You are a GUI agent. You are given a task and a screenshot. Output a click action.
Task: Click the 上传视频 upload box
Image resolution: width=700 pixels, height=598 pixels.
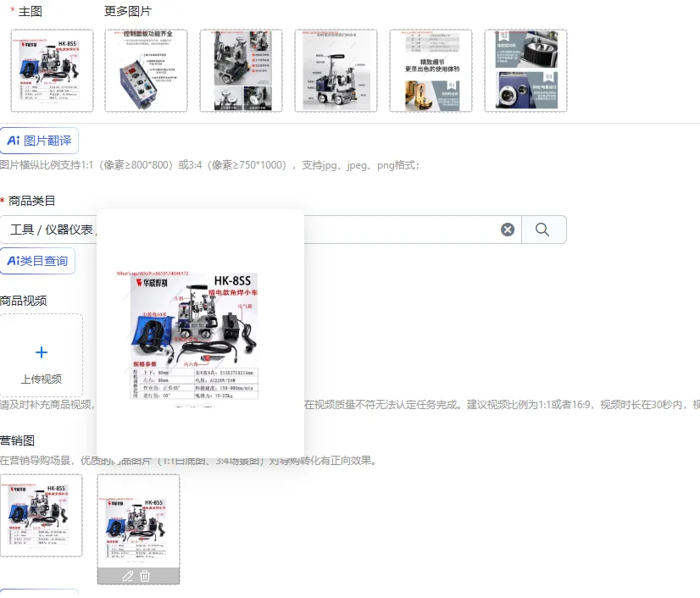[x=41, y=355]
